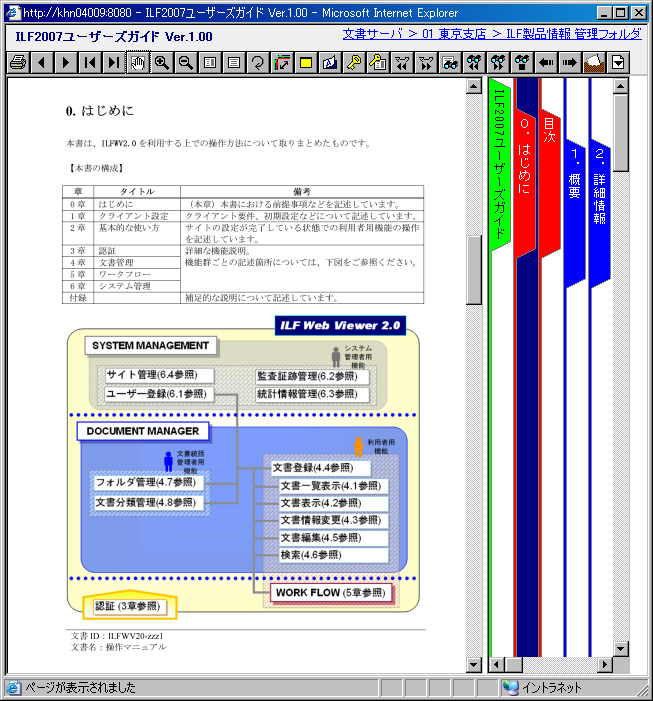Click the single key icon
The width and height of the screenshot is (653, 701).
pyautogui.click(x=353, y=63)
